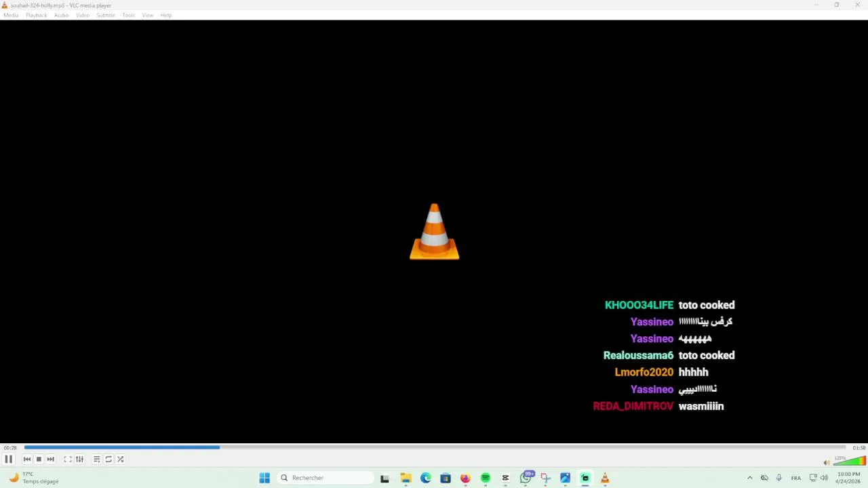Click the elapsed time 00:28 label
Viewport: 868px width, 488px height.
pyautogui.click(x=10, y=447)
